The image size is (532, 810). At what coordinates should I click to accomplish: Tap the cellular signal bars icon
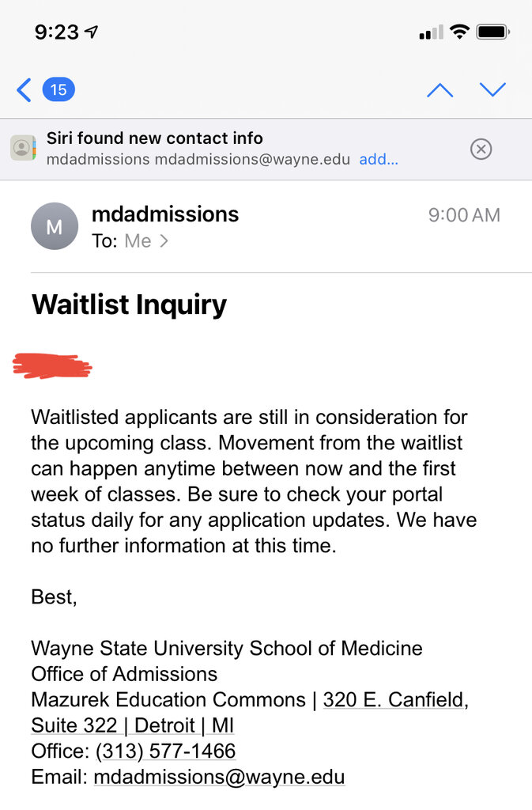click(431, 32)
